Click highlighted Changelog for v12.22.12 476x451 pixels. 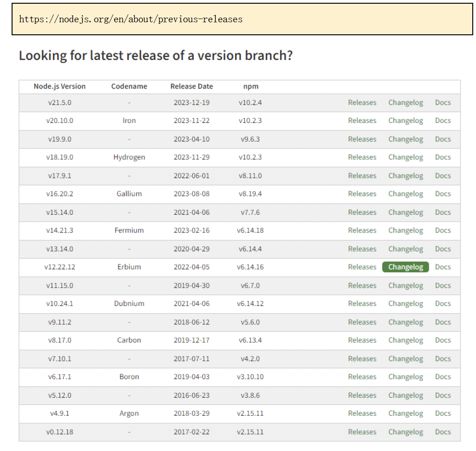click(x=405, y=267)
